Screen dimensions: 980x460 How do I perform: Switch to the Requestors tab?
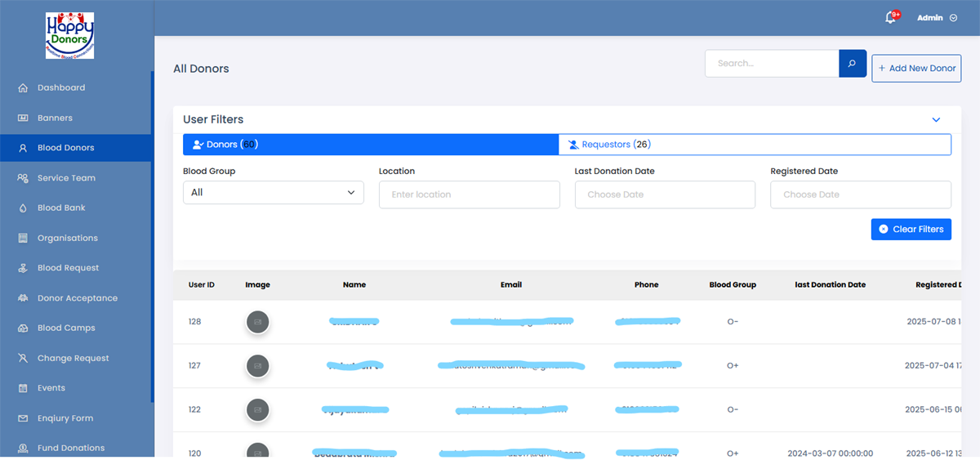pos(754,145)
